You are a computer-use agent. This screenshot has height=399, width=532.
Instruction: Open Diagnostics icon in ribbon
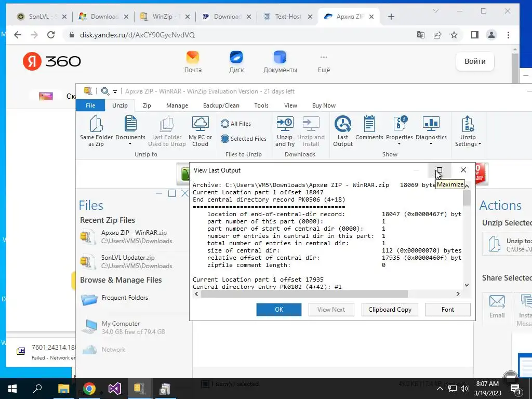(x=431, y=124)
